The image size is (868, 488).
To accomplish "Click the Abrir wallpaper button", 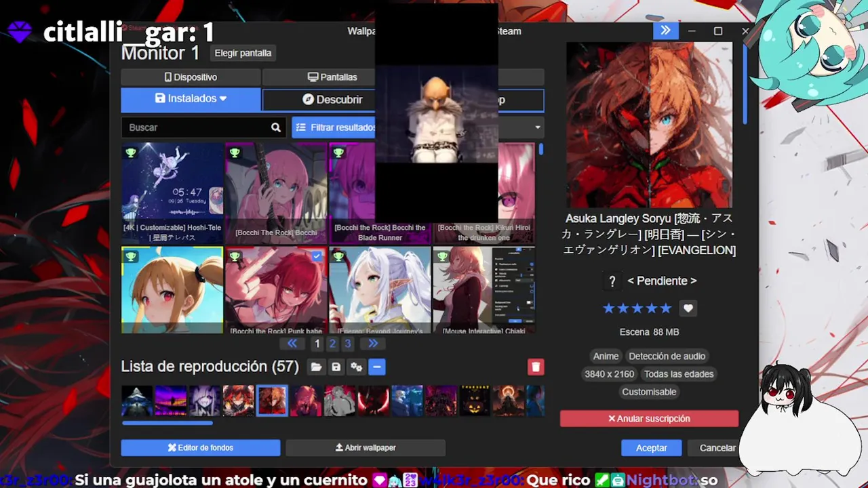I will click(366, 448).
